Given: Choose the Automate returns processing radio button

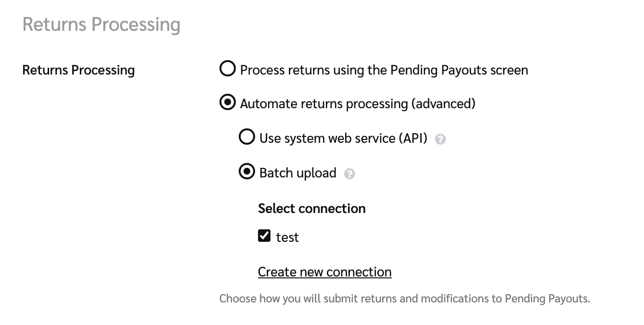Looking at the screenshot, I should (x=228, y=102).
